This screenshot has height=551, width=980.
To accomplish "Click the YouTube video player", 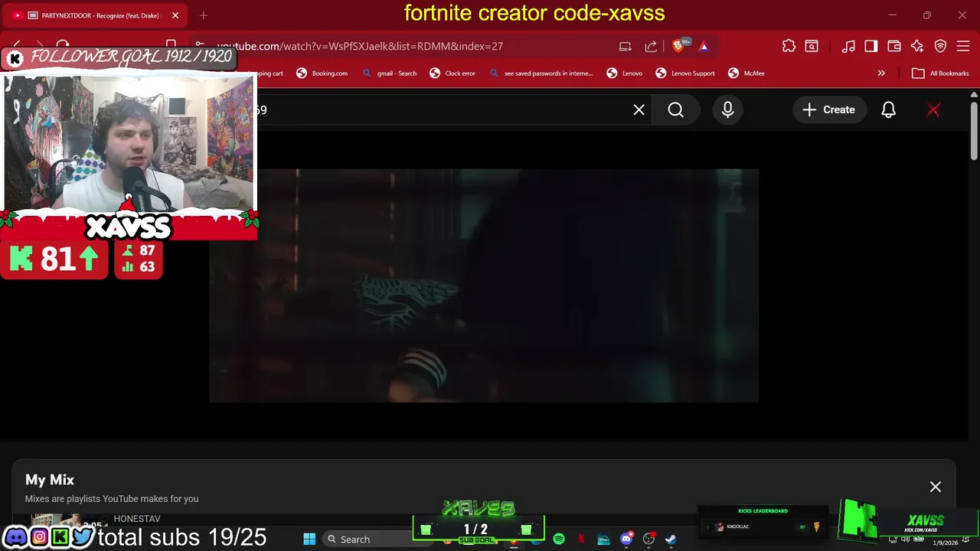I will click(x=484, y=285).
